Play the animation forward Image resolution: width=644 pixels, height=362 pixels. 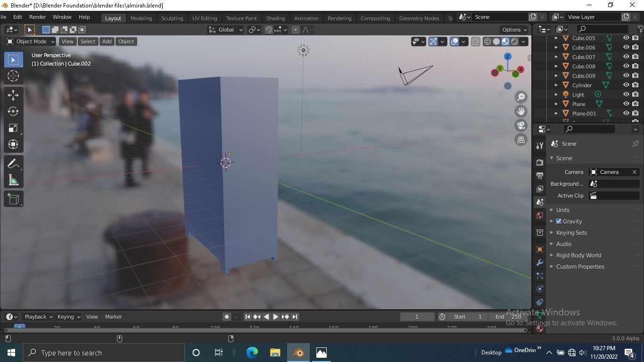click(x=276, y=317)
